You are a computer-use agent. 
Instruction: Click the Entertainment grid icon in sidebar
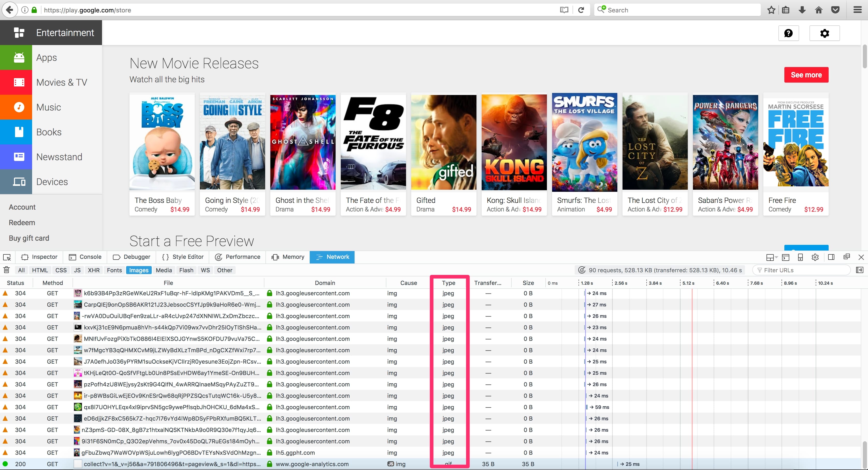point(19,33)
